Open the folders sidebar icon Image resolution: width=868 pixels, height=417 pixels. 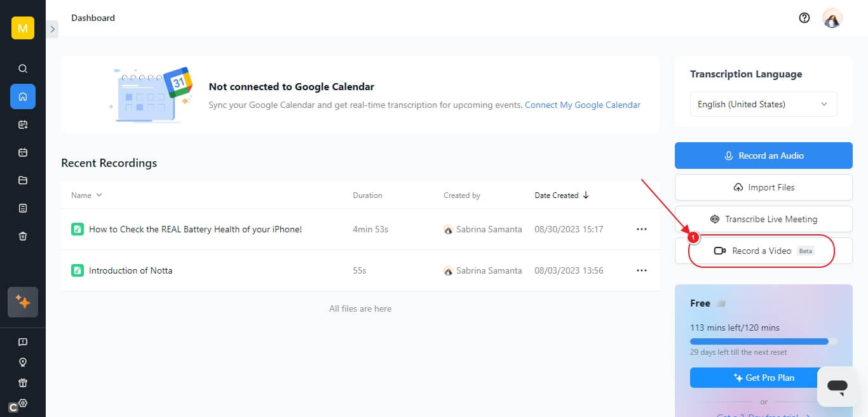coord(23,180)
